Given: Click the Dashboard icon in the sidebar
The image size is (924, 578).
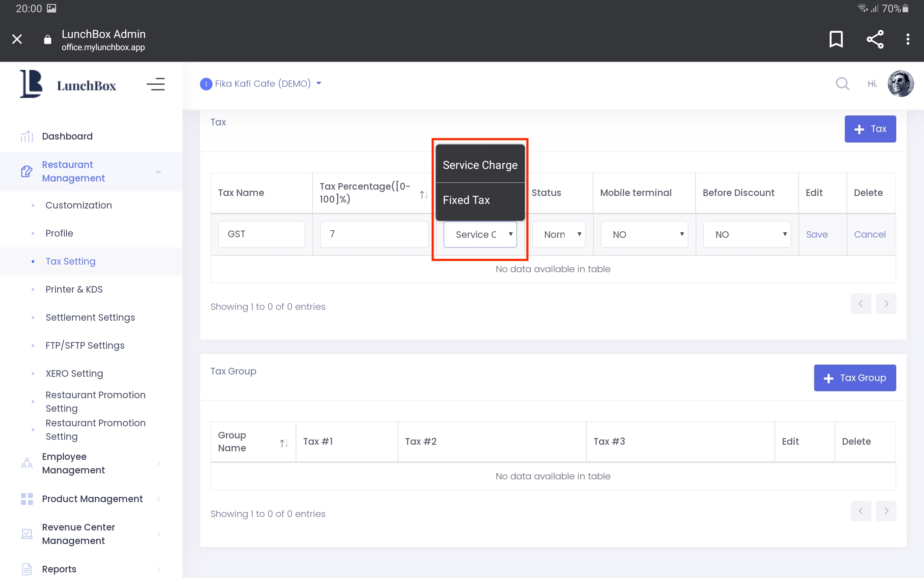Looking at the screenshot, I should point(27,137).
